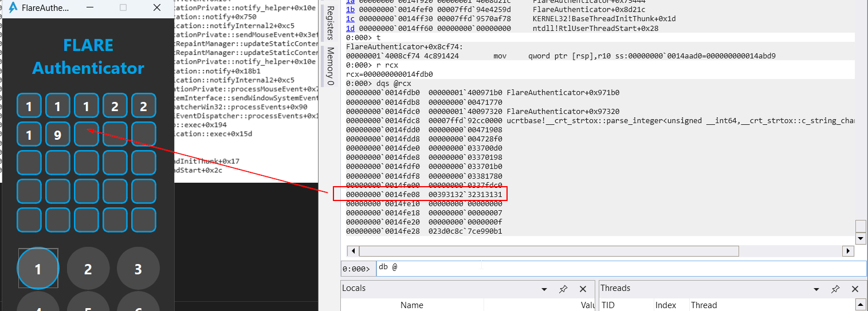Switch to the Registers side tab
The image size is (868, 311).
click(330, 23)
